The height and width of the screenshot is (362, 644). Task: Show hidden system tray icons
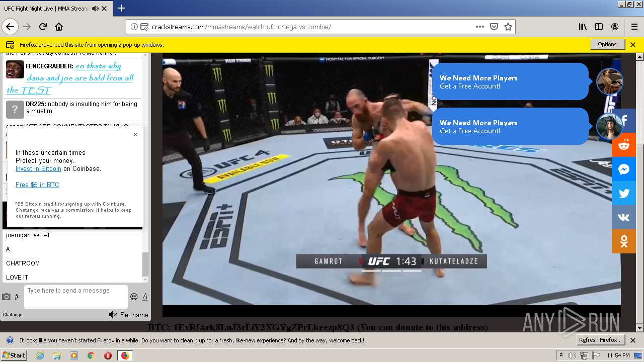click(x=561, y=355)
